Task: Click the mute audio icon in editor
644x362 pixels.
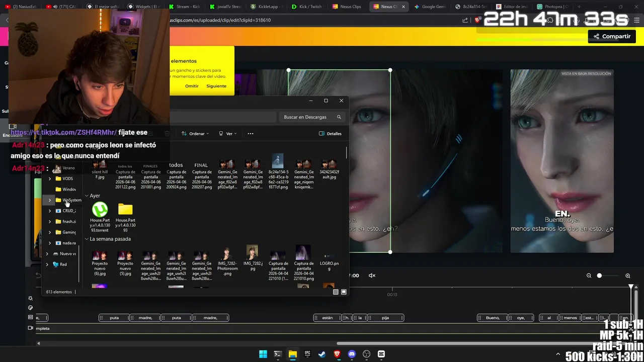Action: (372, 276)
